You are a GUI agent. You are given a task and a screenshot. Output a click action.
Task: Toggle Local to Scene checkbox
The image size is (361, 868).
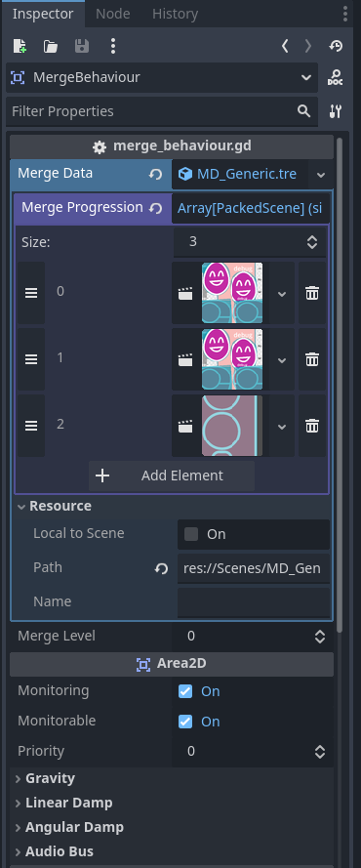[x=191, y=534]
